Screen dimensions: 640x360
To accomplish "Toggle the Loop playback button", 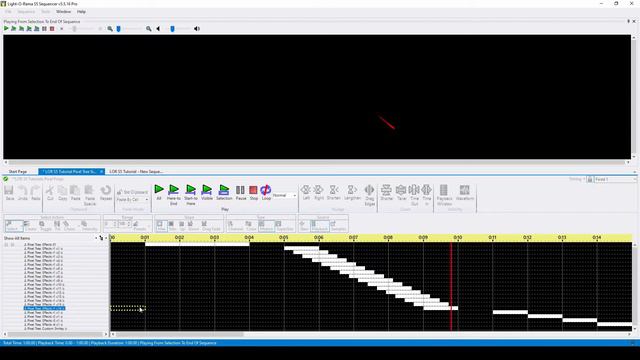I will 266,192.
